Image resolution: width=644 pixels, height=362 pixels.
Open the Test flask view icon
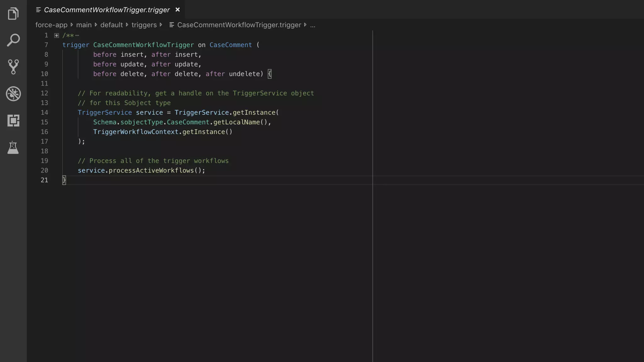pyautogui.click(x=13, y=147)
